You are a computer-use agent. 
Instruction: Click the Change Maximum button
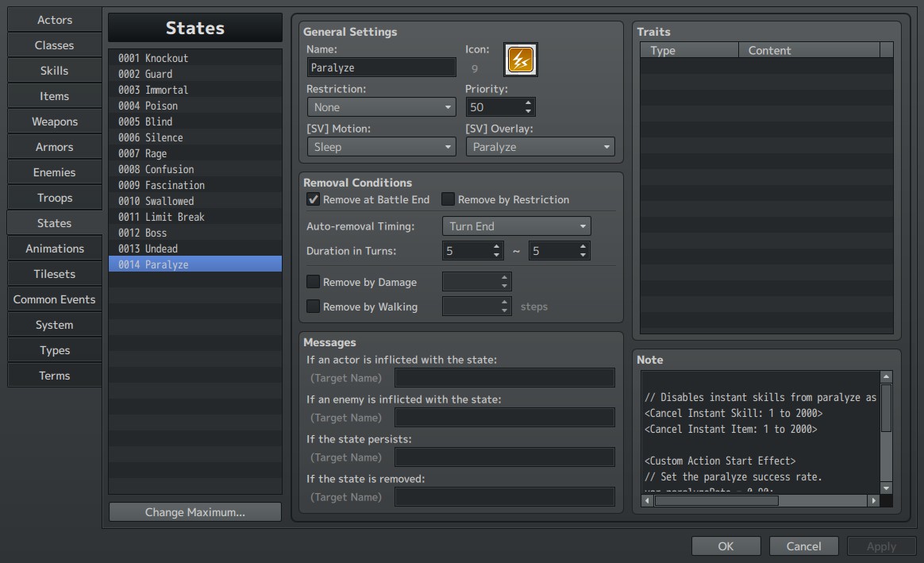[x=195, y=511]
